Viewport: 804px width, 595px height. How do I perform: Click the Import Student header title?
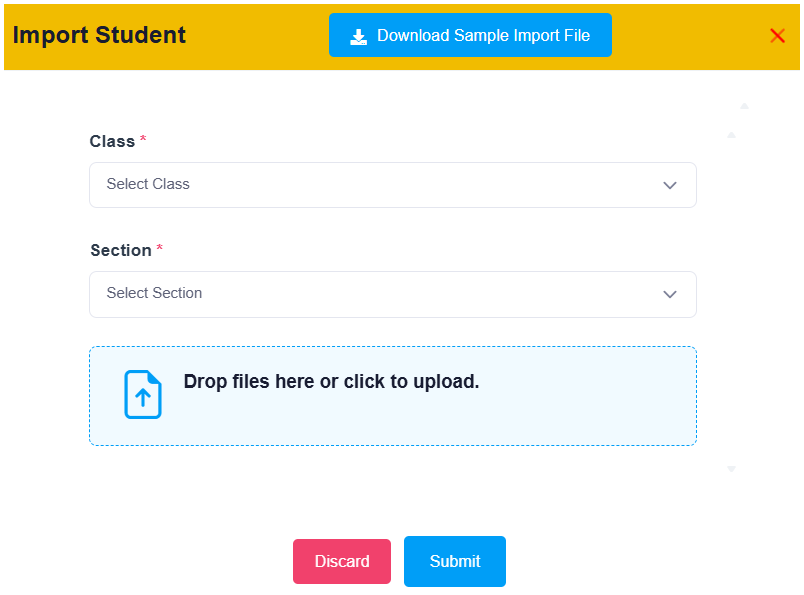tap(99, 35)
